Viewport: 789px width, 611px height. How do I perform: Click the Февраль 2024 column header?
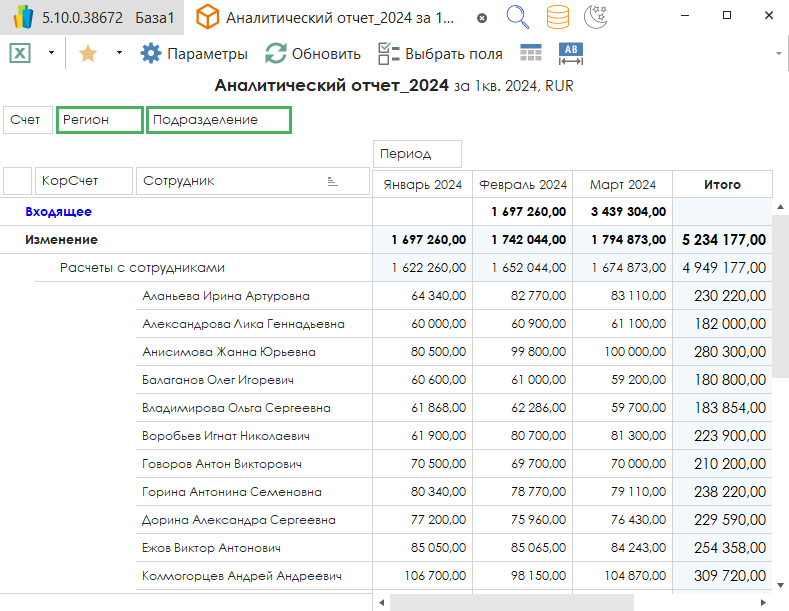[522, 184]
